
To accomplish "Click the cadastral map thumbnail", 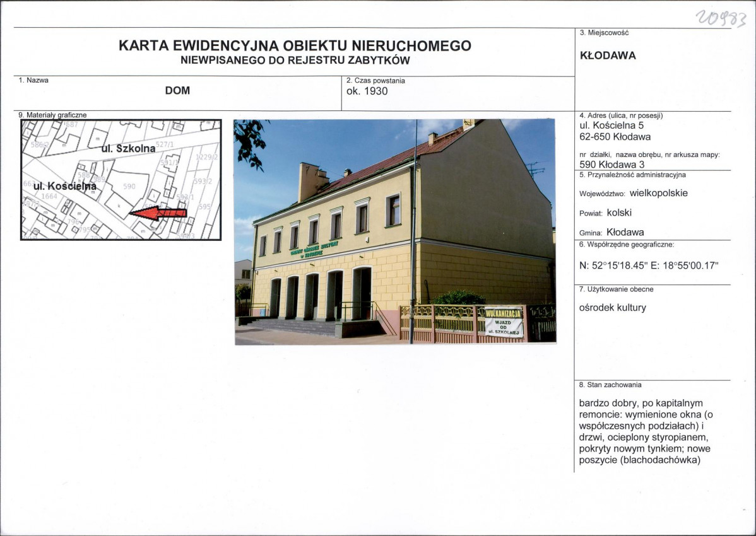I will (121, 180).
